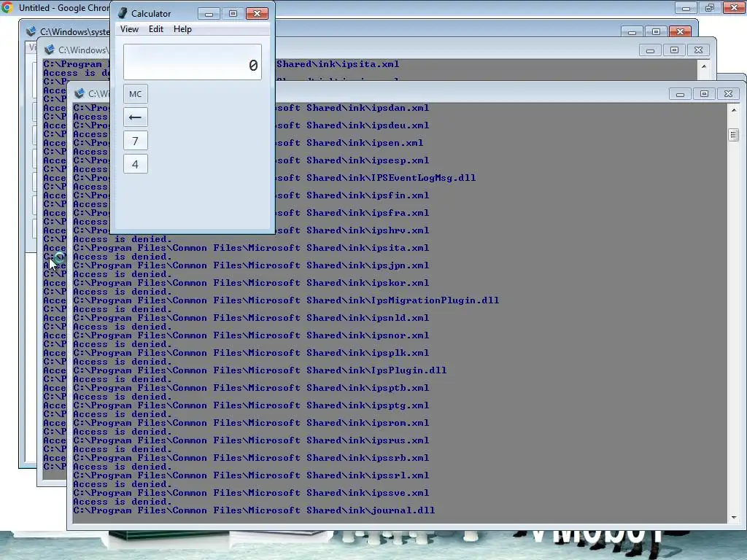Minimize the front console window

[x=681, y=94]
